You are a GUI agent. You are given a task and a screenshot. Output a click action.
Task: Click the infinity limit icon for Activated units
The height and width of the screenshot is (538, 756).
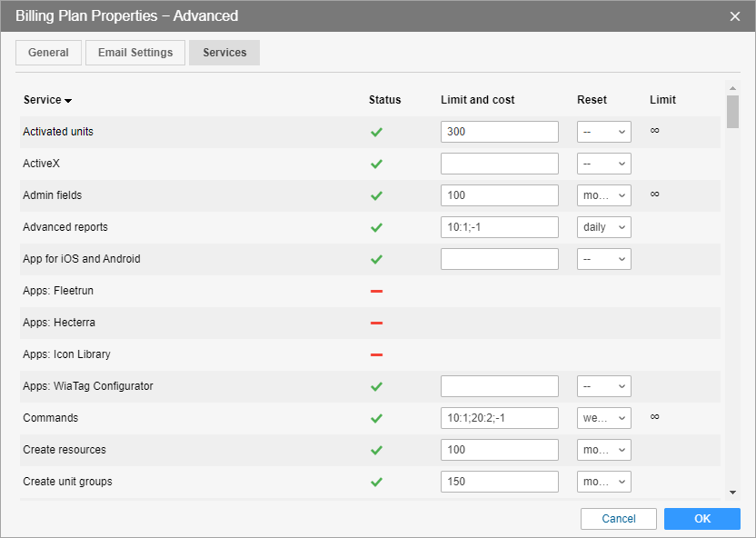coord(654,131)
